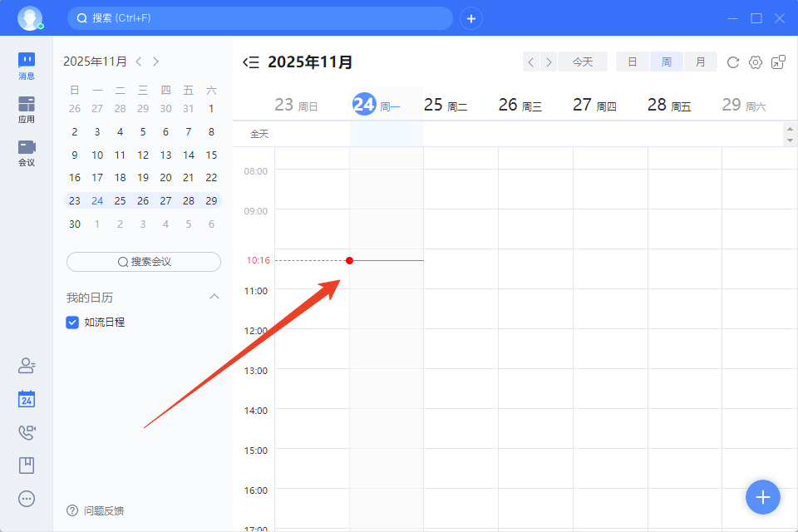Open calendar settings via the gear icon
Viewport: 798px width, 532px height.
[755, 62]
